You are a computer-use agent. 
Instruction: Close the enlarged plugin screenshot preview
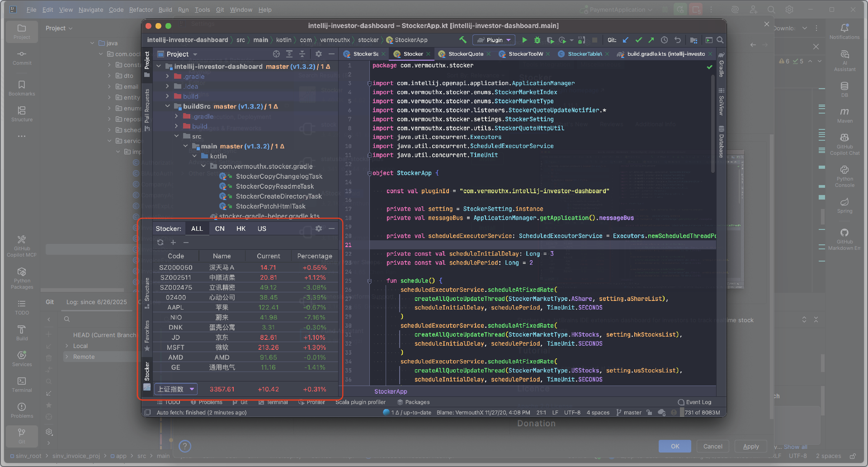766,24
